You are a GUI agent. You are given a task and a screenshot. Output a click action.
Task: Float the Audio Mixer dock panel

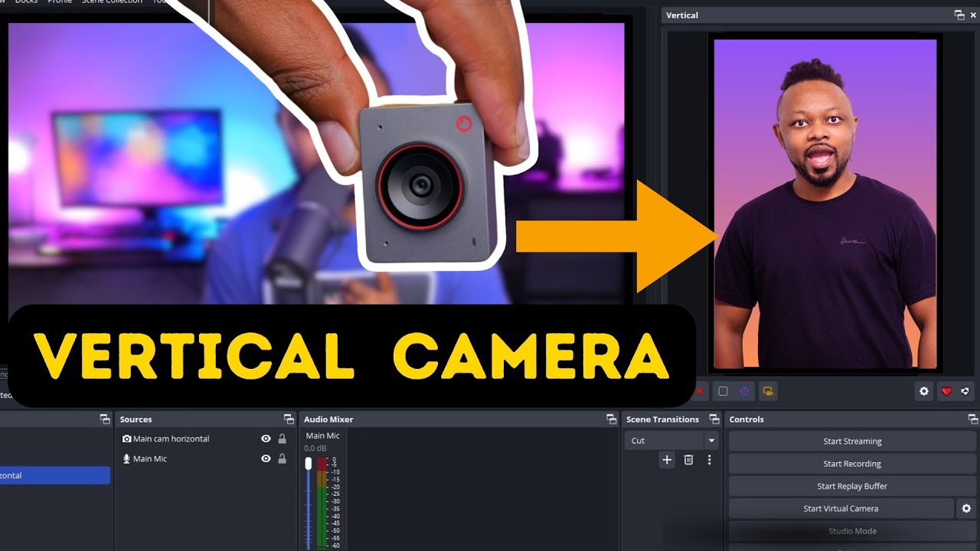[611, 419]
